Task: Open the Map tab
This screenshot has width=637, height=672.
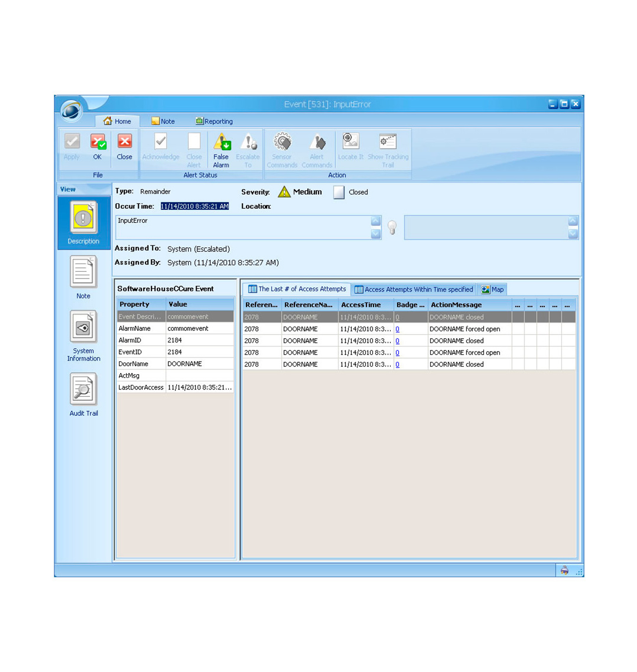Action: point(493,290)
